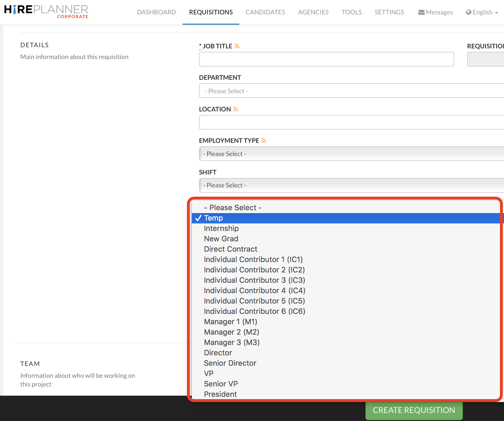Viewport: 504px width, 421px height.
Task: Go to the Dashboard tab
Action: coord(156,12)
